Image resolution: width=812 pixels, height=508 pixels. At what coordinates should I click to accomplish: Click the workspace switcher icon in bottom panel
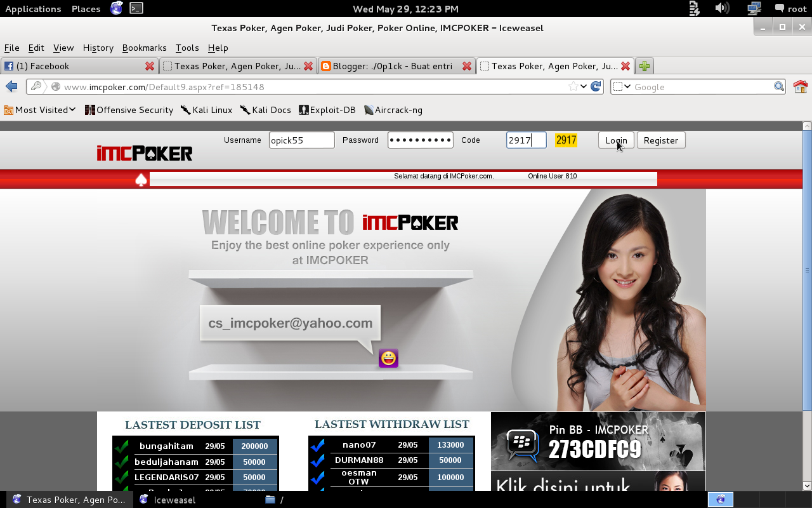click(x=720, y=499)
